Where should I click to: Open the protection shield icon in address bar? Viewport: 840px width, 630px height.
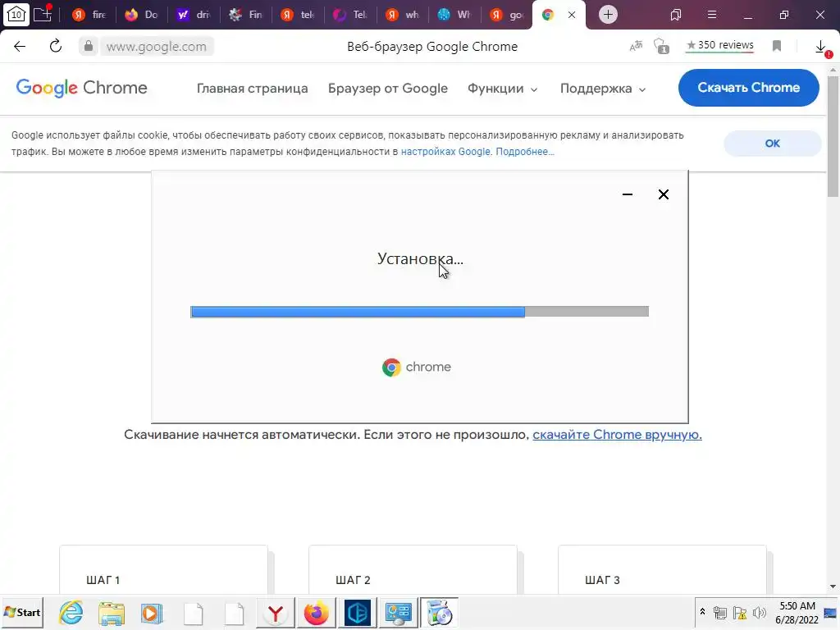point(662,47)
